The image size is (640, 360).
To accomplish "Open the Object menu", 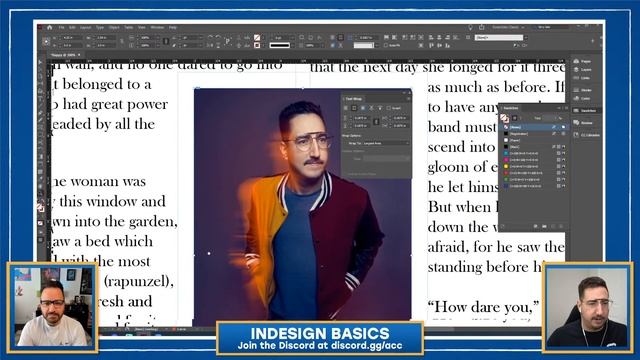I will coord(114,27).
